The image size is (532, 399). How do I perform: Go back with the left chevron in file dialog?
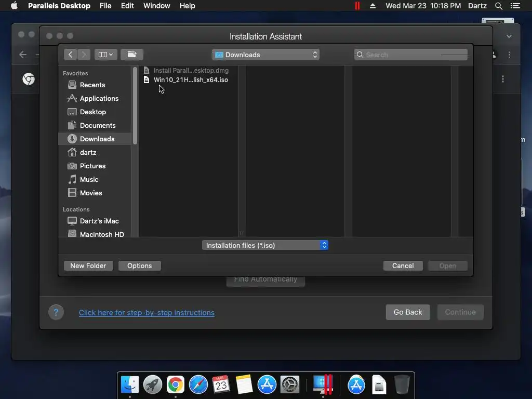click(x=70, y=54)
